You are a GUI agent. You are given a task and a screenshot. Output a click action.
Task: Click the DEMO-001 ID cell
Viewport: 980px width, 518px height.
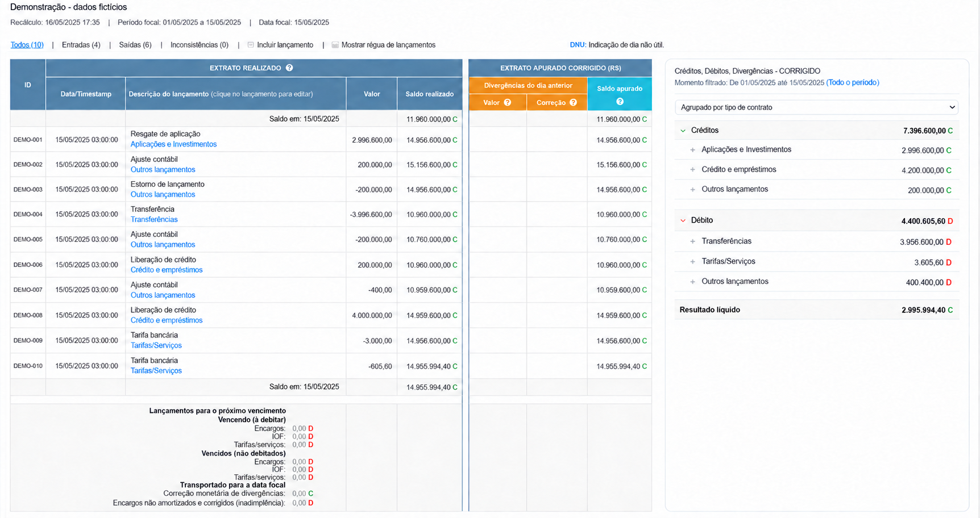point(28,140)
